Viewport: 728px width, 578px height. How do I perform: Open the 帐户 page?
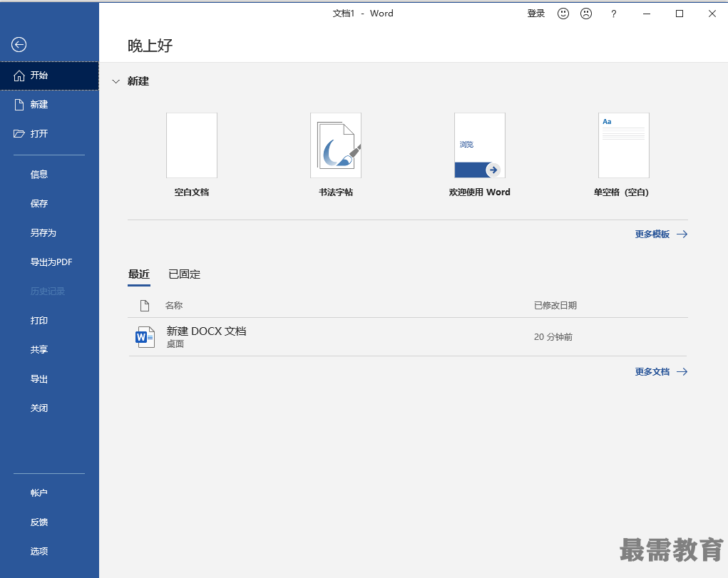tap(49, 493)
